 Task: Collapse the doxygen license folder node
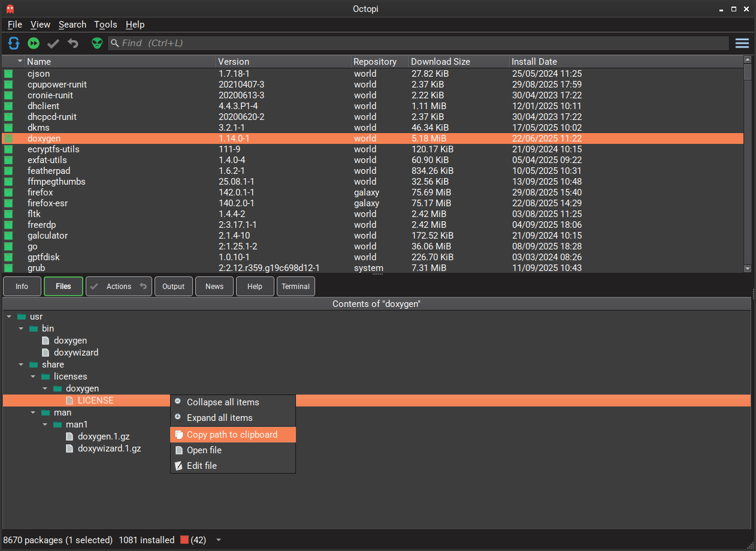click(x=45, y=389)
